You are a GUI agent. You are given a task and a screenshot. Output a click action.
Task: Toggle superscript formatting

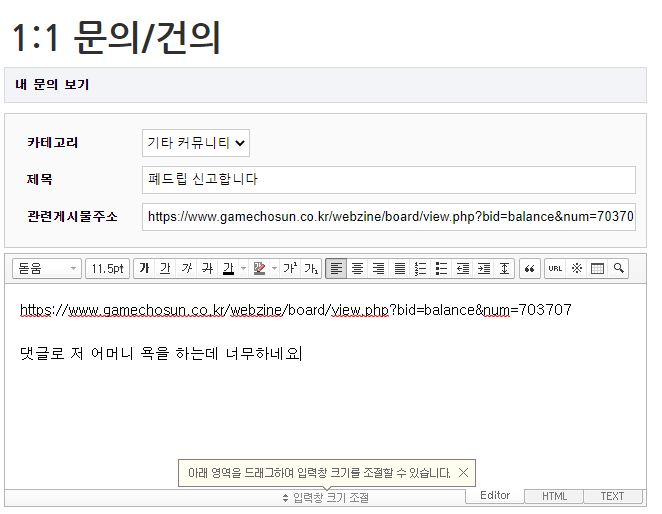pyautogui.click(x=289, y=268)
